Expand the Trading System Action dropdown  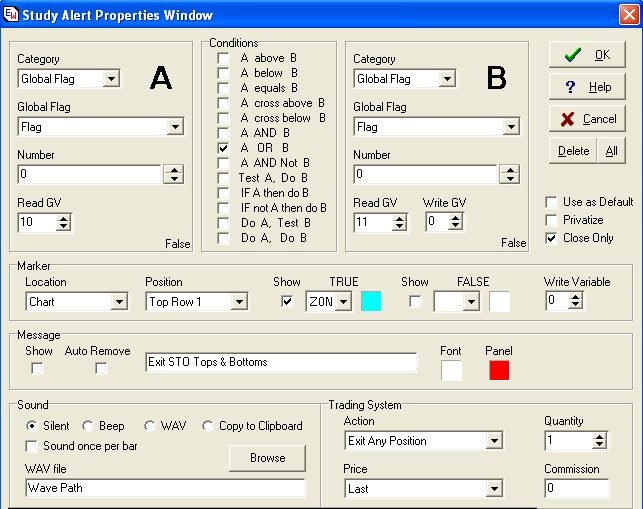[493, 441]
